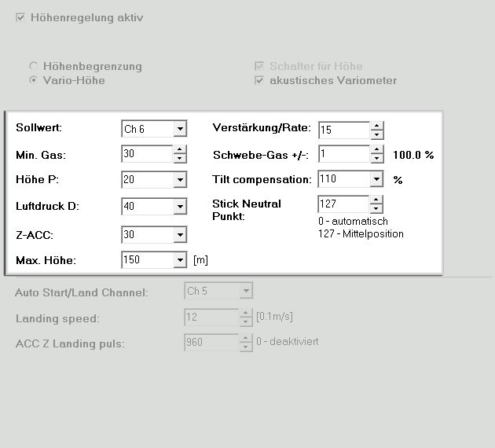This screenshot has width=495, height=448.
Task: Increase the Min. Gas value
Action: pyautogui.click(x=180, y=149)
